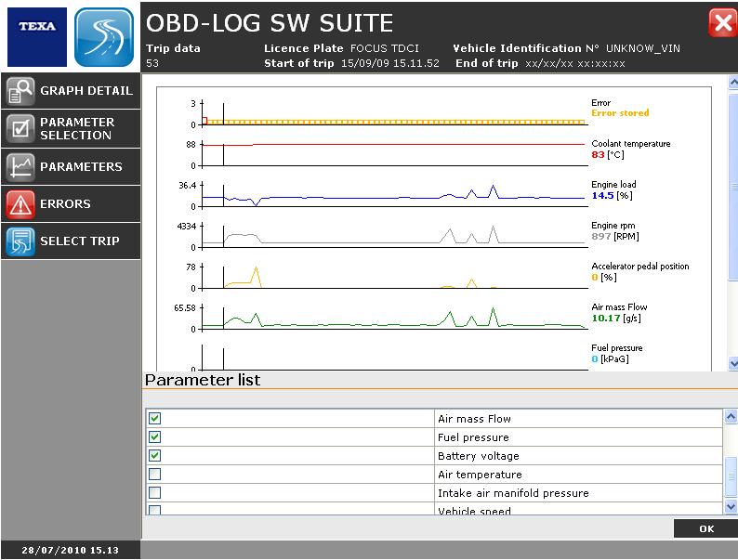Image resolution: width=738 pixels, height=560 pixels.
Task: Click the TEXA logo
Action: 37,37
